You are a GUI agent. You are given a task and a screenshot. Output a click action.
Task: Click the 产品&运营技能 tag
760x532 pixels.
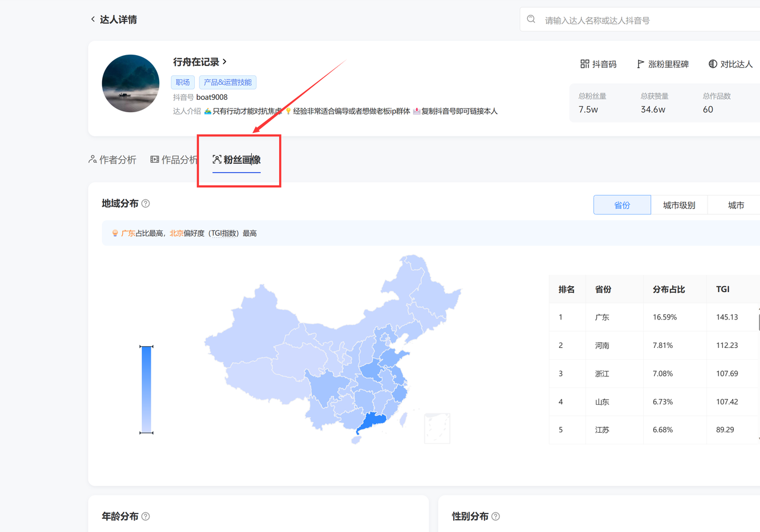tap(228, 83)
